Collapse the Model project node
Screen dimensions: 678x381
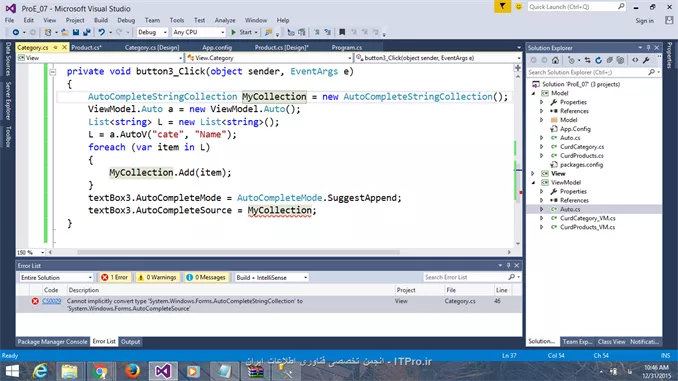(533, 93)
